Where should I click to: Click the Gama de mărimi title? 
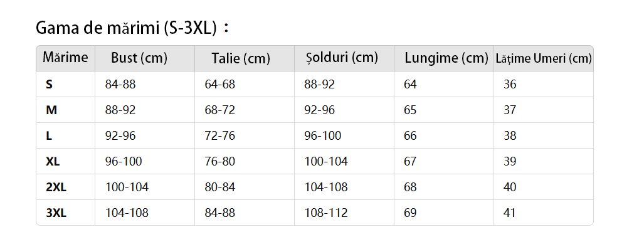pyautogui.click(x=132, y=28)
